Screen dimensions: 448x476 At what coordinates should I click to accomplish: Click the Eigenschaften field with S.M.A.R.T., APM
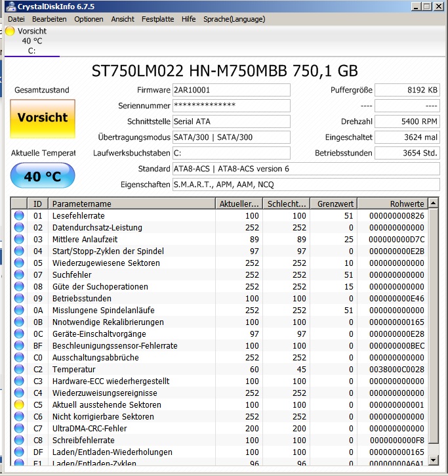[306, 184]
